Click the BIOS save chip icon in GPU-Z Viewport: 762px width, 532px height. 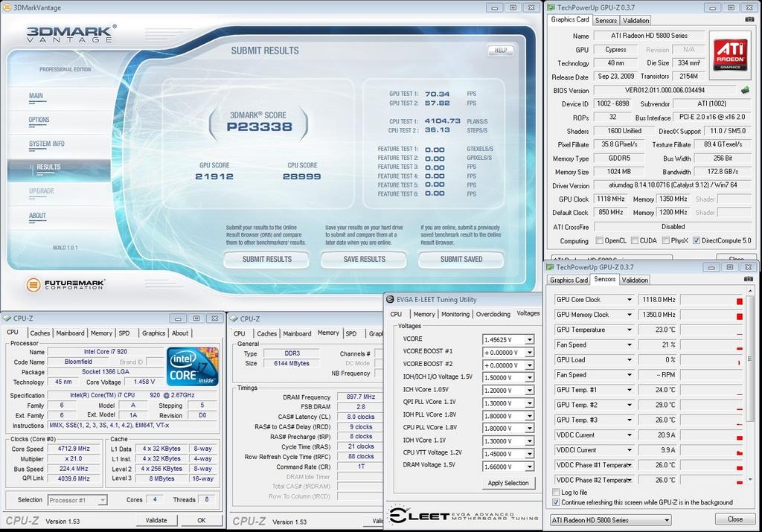pos(745,90)
